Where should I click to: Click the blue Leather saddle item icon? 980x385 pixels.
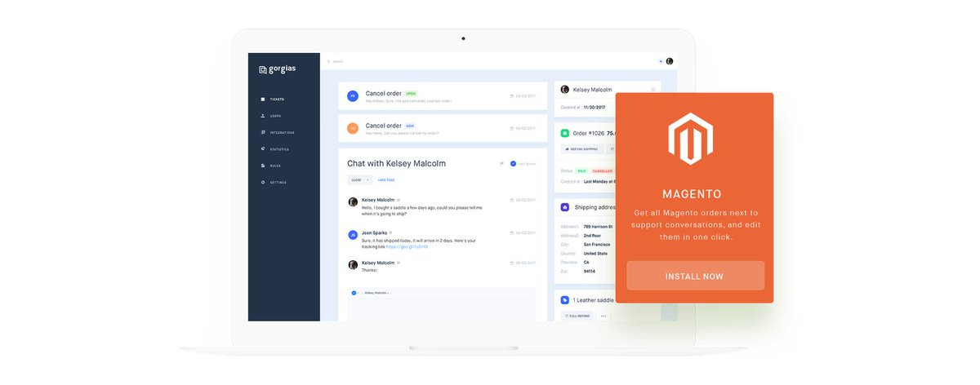pos(565,299)
